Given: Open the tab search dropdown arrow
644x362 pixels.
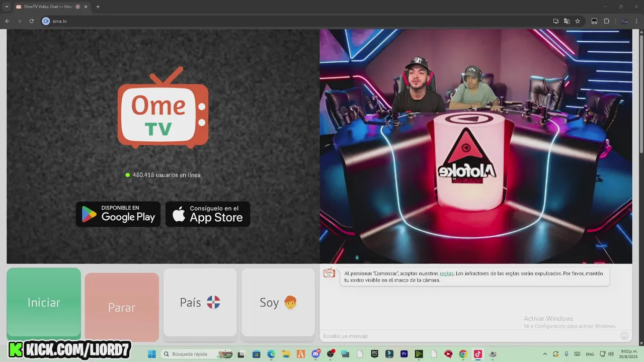Looking at the screenshot, I should click(x=7, y=7).
